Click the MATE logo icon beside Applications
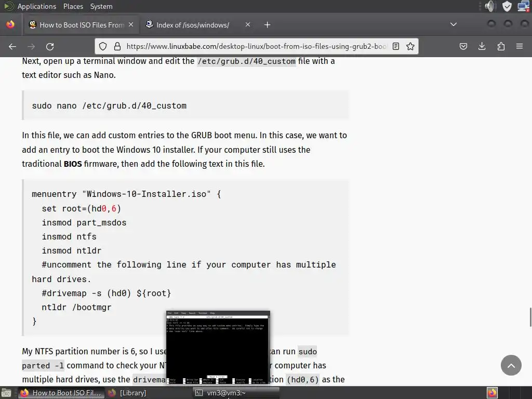The width and height of the screenshot is (532, 399). click(8, 6)
